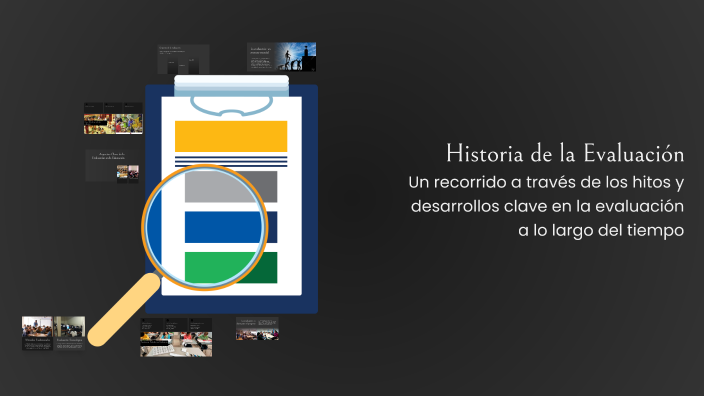
Task: Open the dark bar-chart slide thumbnail above the clipboard
Action: (x=183, y=59)
